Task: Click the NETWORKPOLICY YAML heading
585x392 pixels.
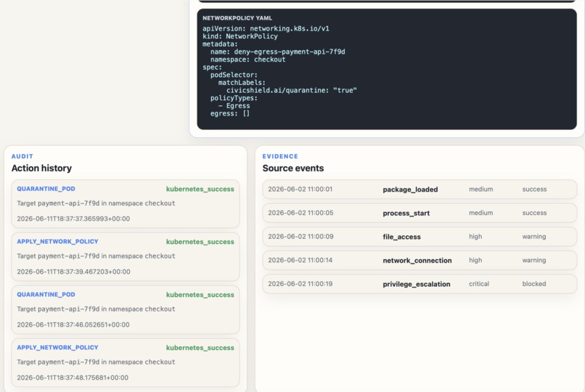Action: [237, 18]
